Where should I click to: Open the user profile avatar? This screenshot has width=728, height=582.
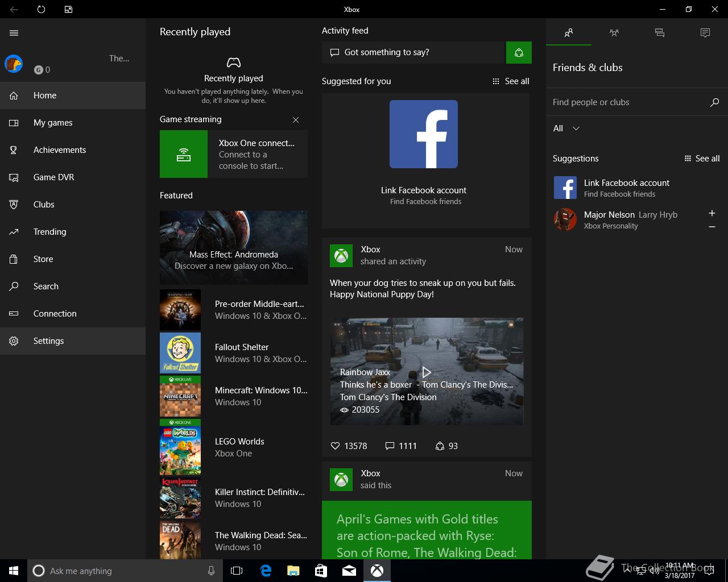(14, 64)
